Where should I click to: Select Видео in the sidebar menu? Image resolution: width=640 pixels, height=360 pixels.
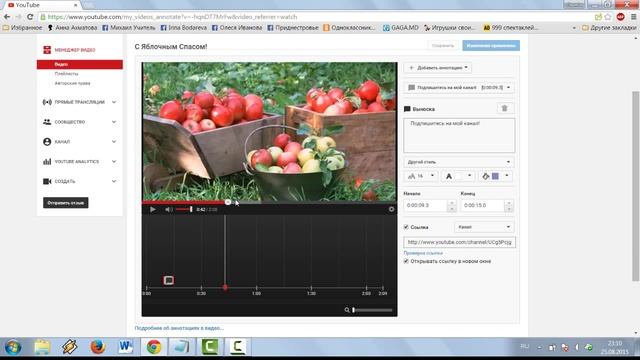(80, 64)
